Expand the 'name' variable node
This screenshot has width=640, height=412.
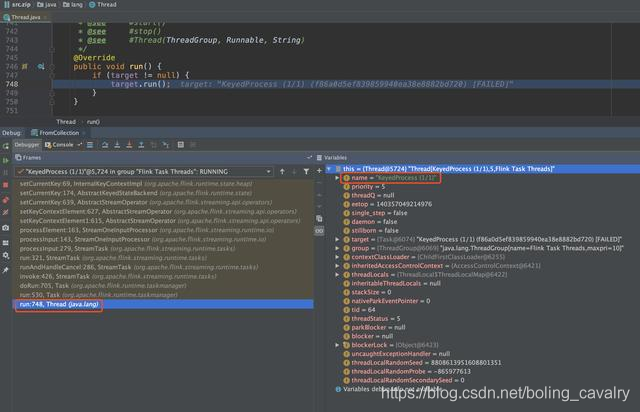point(337,178)
